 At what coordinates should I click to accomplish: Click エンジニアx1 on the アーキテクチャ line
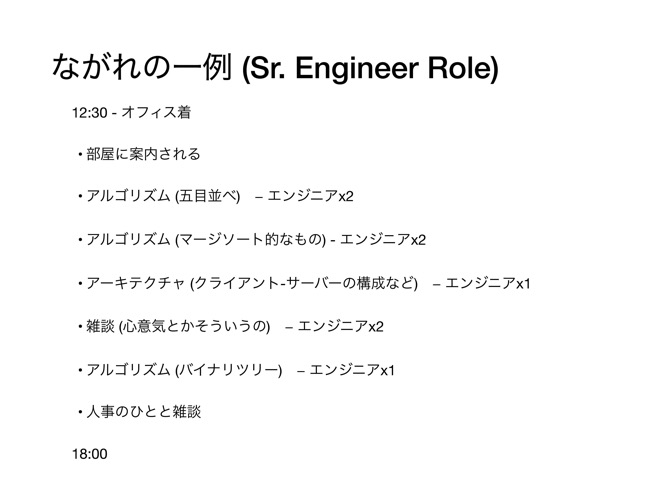click(x=487, y=283)
